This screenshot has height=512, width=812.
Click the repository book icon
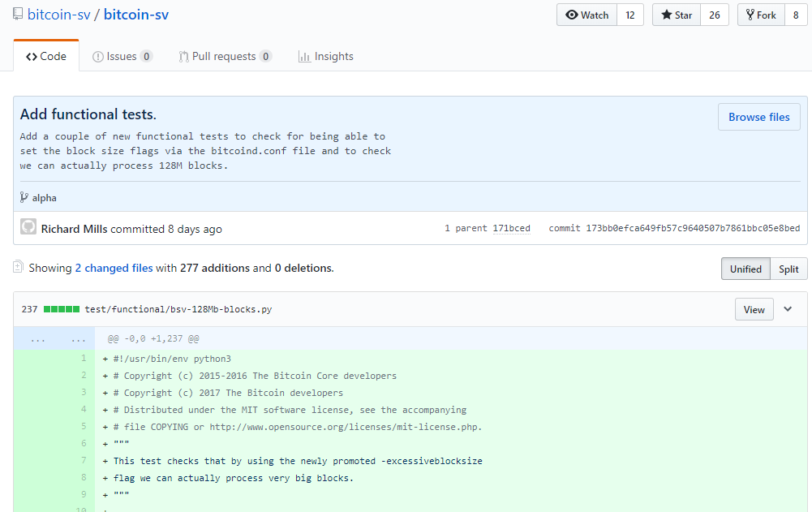point(18,15)
